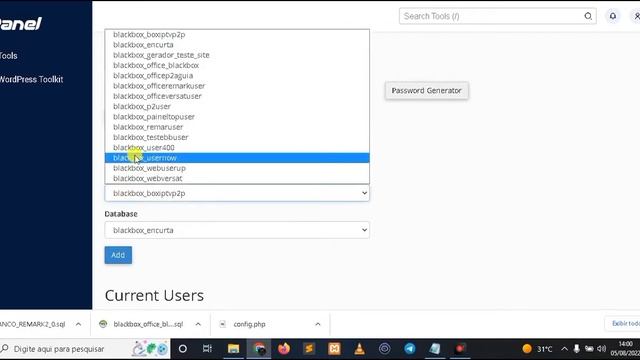Select blackbox_user400 option
The width and height of the screenshot is (640, 360).
[x=237, y=147]
